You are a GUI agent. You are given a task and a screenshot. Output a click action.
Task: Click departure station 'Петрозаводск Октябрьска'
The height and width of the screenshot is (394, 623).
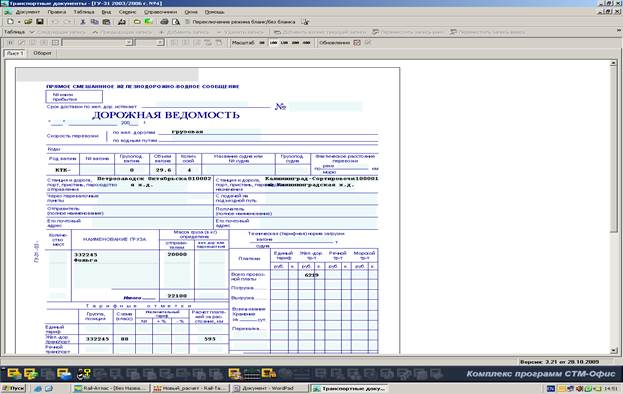pyautogui.click(x=142, y=179)
